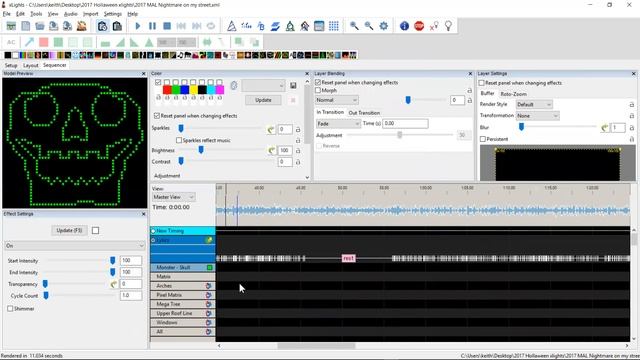Click the Pause playback toolbar icon
The image size is (640, 360).
[x=152, y=26]
